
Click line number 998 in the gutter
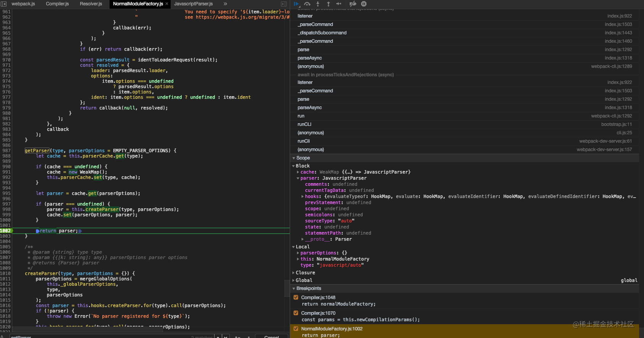click(x=6, y=209)
